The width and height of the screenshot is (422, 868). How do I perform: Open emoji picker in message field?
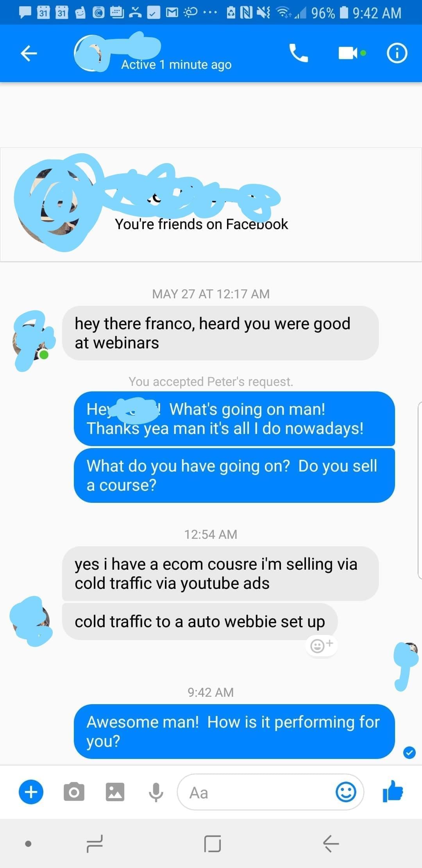(346, 792)
